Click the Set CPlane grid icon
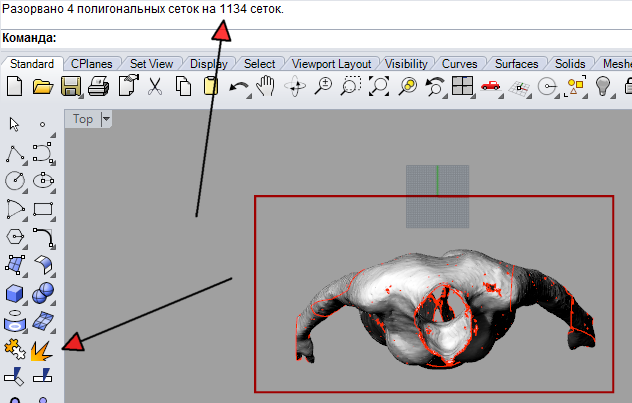The image size is (632, 403). point(519,88)
